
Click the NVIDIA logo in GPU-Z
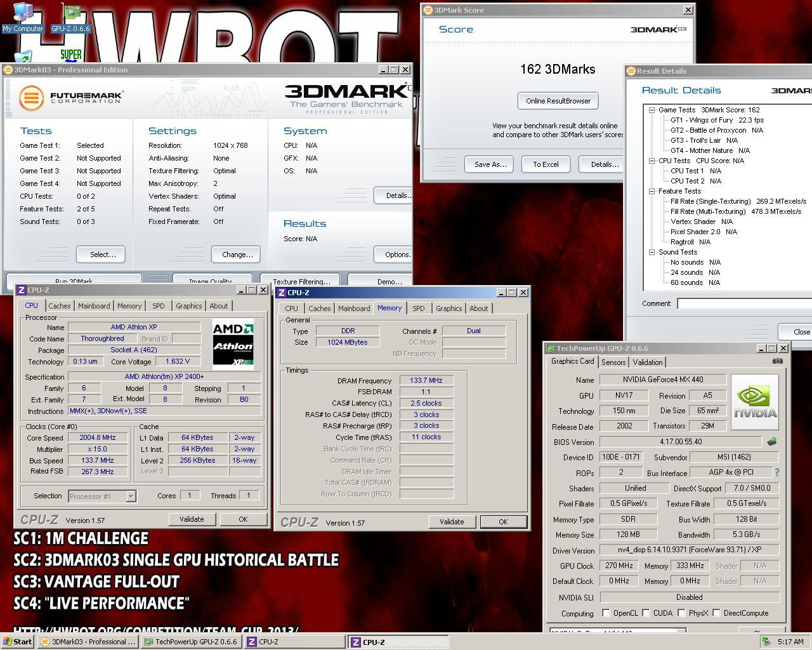click(x=754, y=402)
